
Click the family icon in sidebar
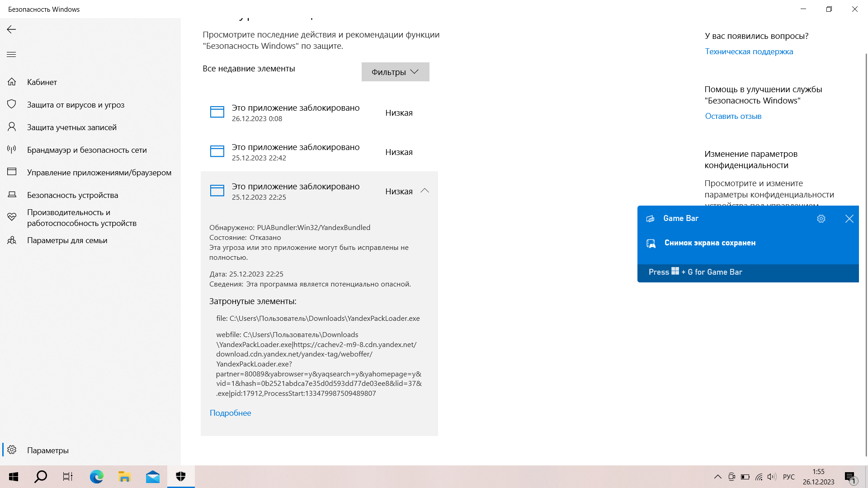(x=12, y=240)
